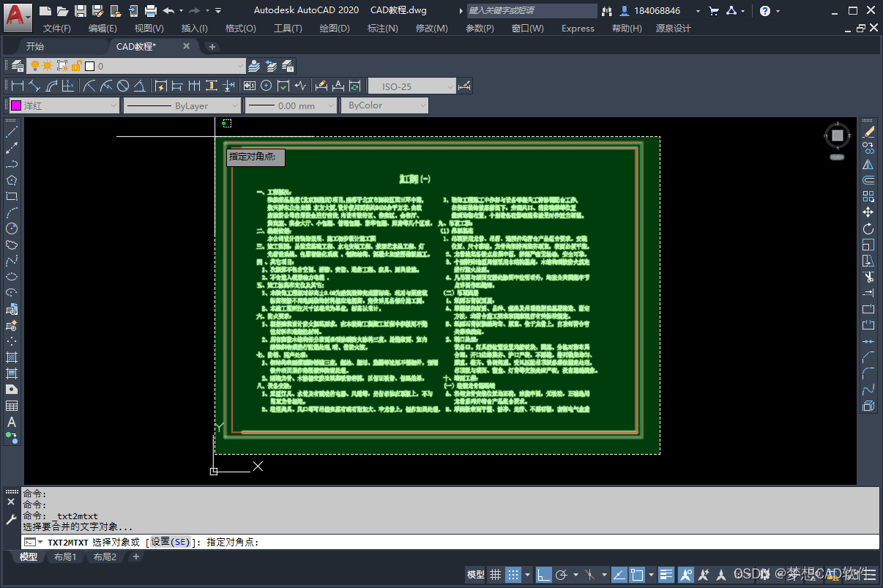Click the Hatch tool icon
The width and height of the screenshot is (883, 588).
point(12,357)
